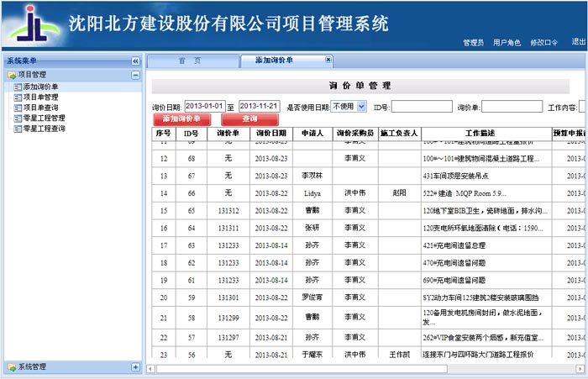Click the 添加询价单 icon in sidebar tree

pos(18,87)
